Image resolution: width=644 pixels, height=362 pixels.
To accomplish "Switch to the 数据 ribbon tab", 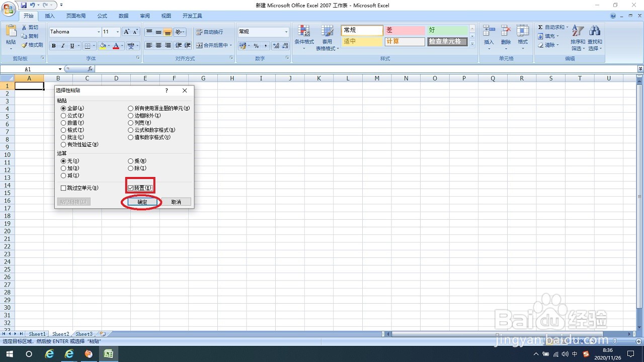I will 123,16.
